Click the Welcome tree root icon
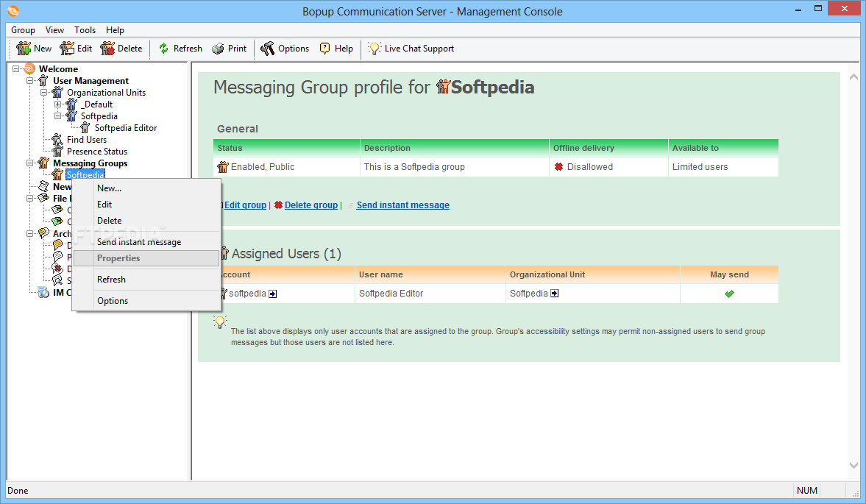 (30, 69)
